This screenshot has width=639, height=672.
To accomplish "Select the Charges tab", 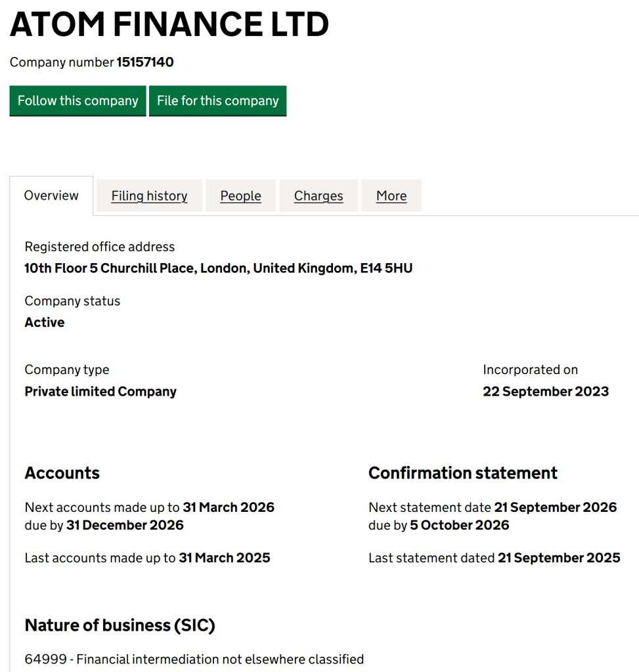I will click(318, 196).
